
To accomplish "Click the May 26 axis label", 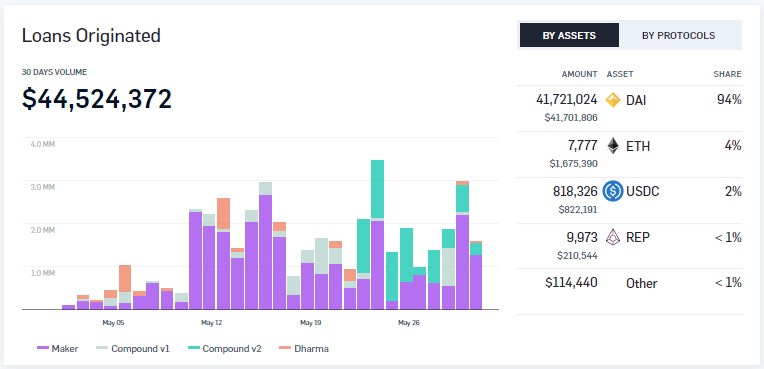I will pos(408,323).
